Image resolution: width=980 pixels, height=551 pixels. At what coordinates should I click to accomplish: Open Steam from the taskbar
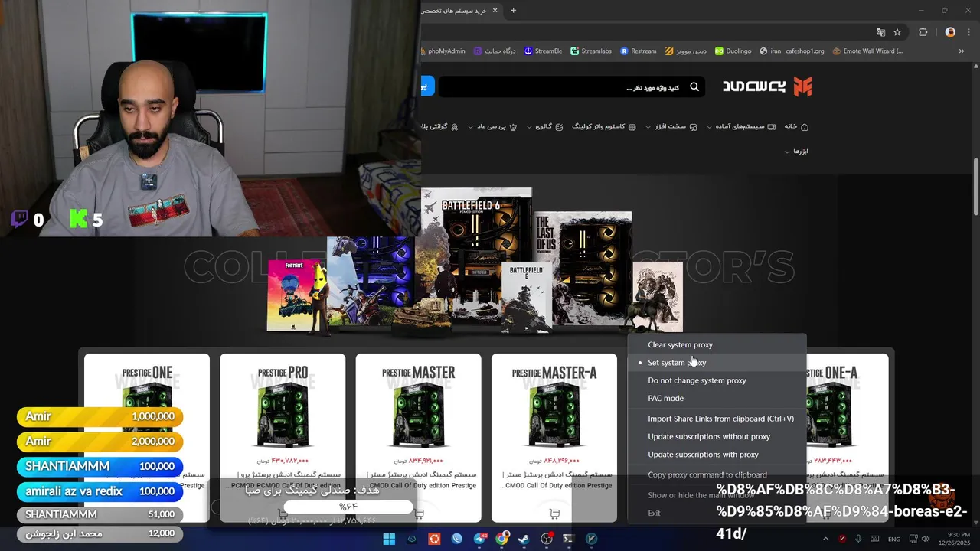524,539
